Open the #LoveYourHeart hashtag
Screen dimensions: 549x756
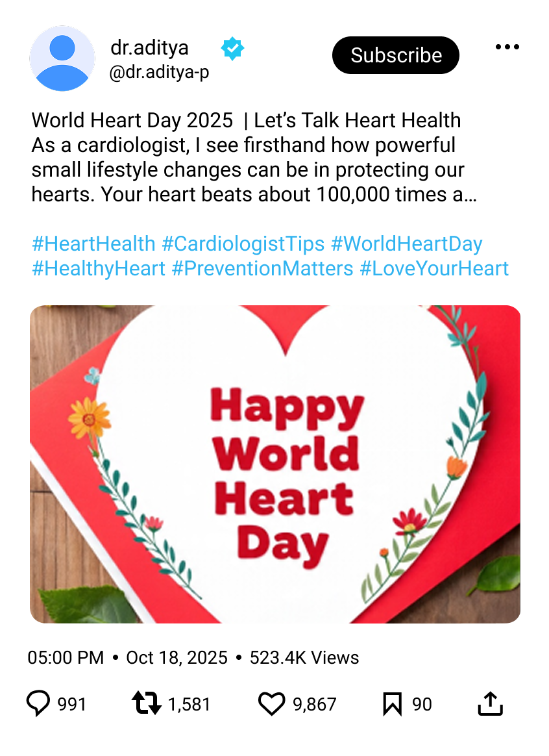[433, 268]
